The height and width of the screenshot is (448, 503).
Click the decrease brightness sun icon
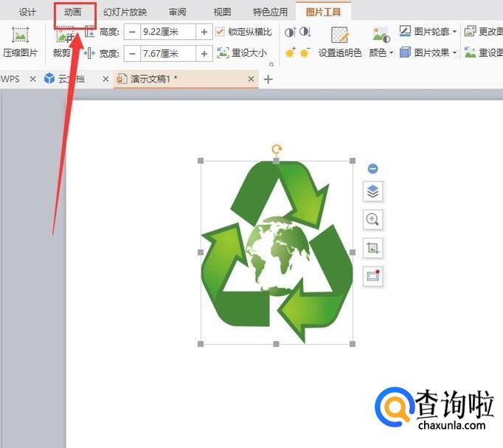coord(305,52)
